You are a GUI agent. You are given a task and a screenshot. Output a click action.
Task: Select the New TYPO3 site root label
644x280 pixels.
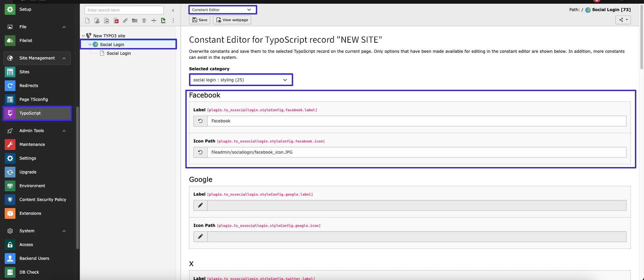109,36
